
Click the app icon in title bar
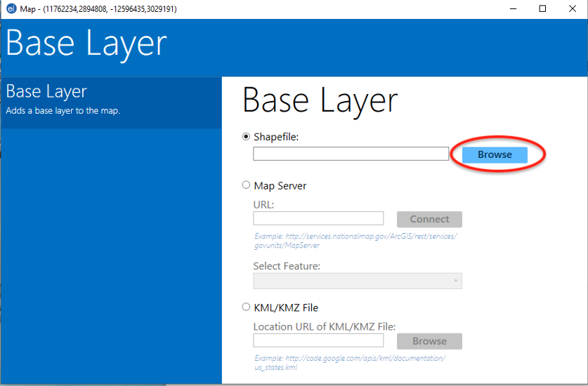11,8
